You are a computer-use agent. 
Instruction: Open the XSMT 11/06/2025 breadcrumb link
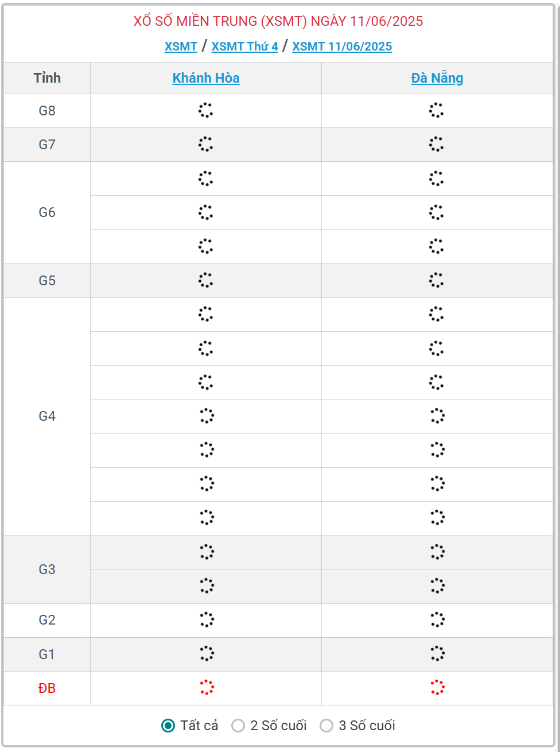pos(342,46)
